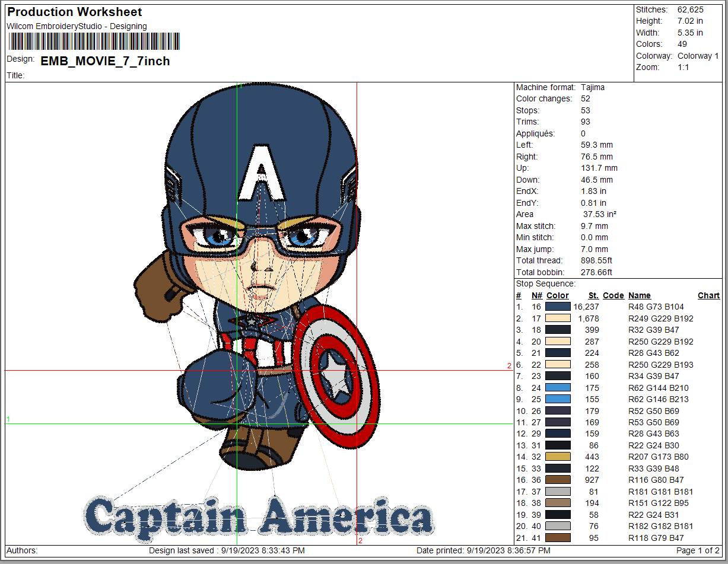Click the 'Code' column header
728x564 pixels.
click(x=613, y=295)
